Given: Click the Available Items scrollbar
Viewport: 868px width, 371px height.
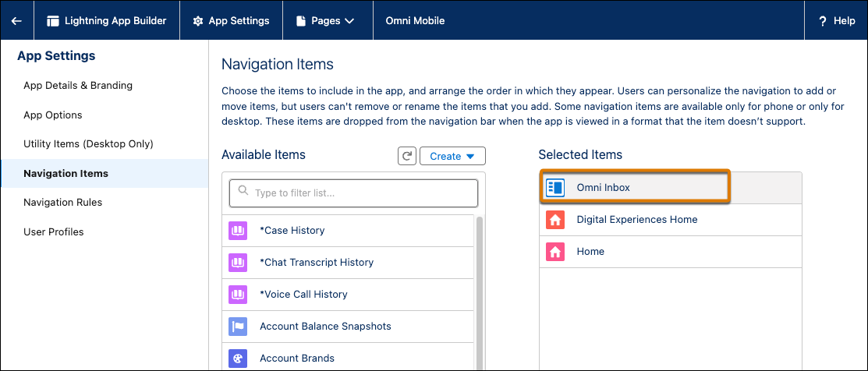Looking at the screenshot, I should point(480,293).
